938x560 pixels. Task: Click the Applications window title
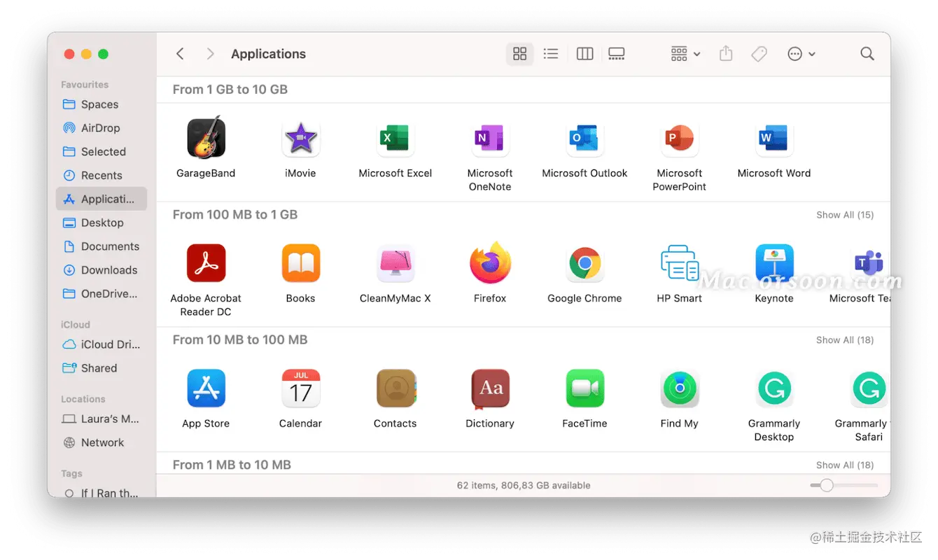click(x=268, y=54)
